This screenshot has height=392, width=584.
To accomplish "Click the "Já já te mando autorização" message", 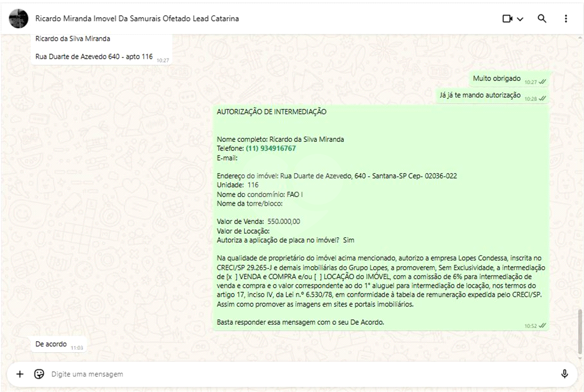I will tap(480, 95).
